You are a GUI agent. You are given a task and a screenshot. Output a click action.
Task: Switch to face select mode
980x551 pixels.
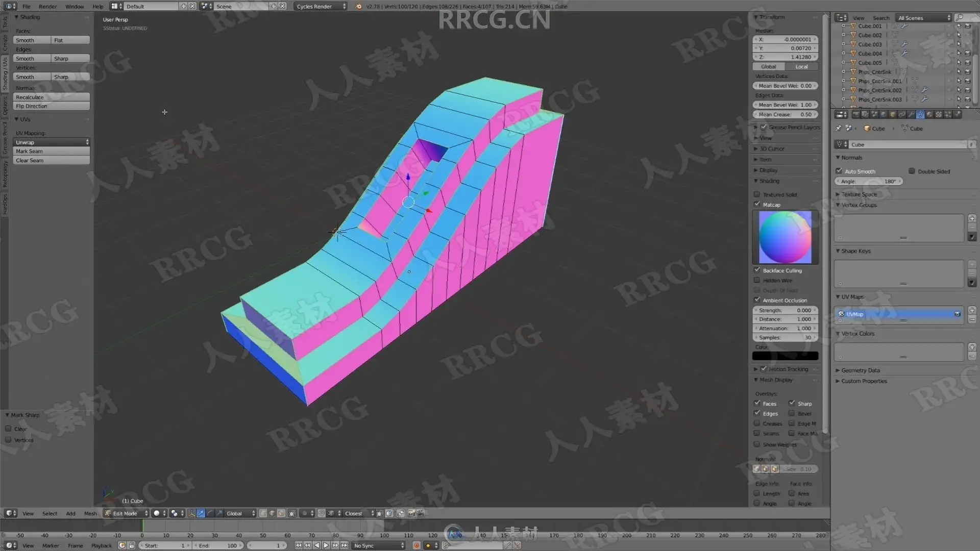tap(281, 513)
